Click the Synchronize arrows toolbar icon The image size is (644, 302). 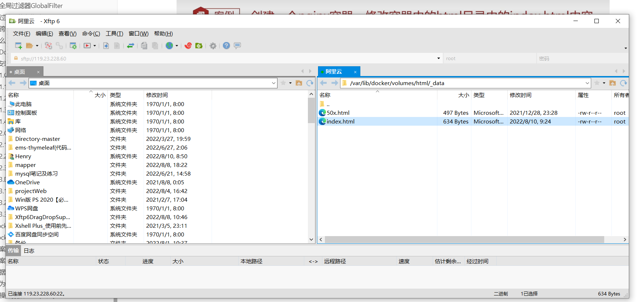tap(131, 46)
